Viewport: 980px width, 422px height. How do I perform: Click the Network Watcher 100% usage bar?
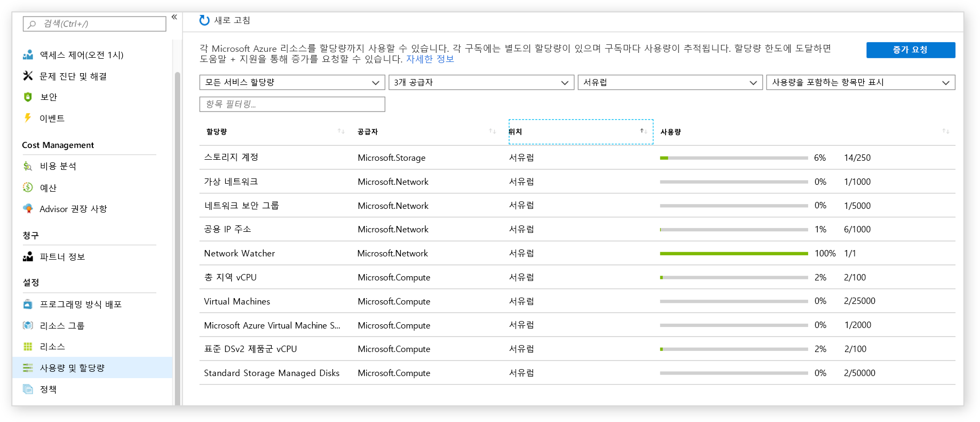(733, 254)
